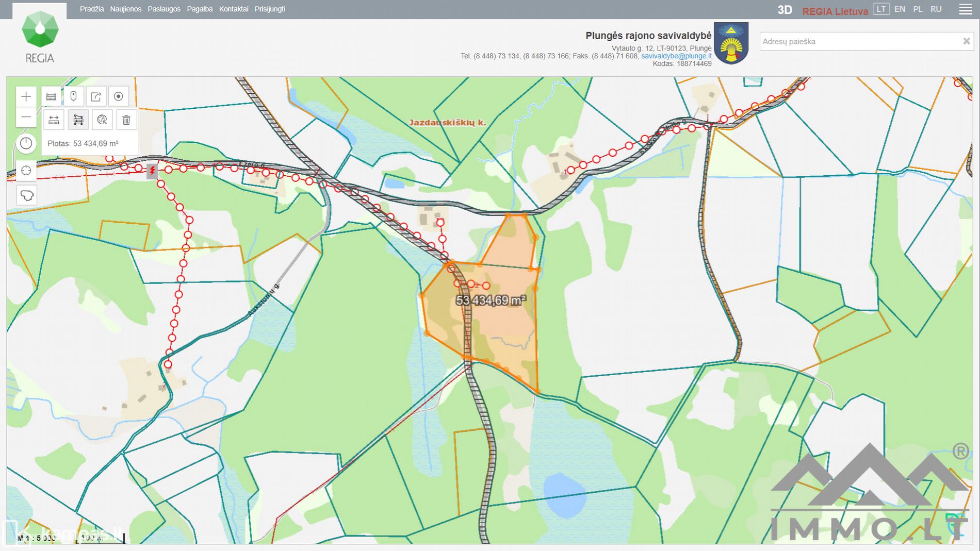This screenshot has width=980, height=551.
Task: Reset map rotation with round compass button
Action: coord(26,143)
